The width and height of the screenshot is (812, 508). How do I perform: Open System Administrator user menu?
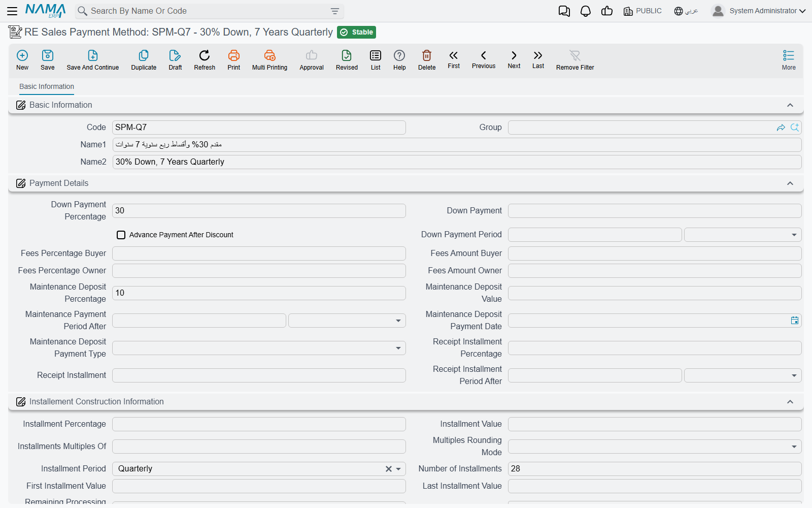point(758,11)
